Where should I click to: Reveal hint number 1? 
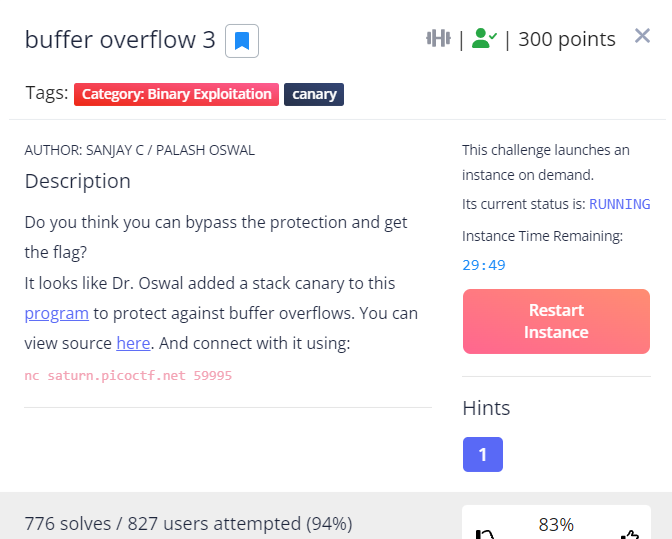482,455
